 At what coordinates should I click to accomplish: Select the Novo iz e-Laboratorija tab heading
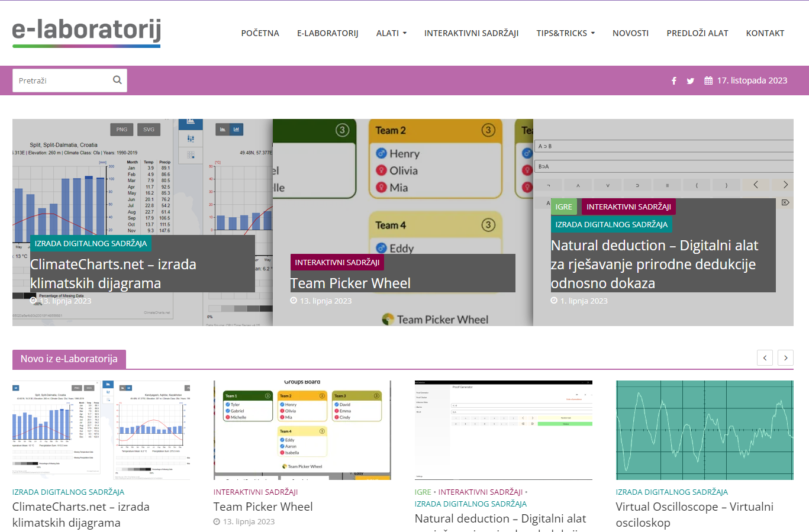click(69, 359)
